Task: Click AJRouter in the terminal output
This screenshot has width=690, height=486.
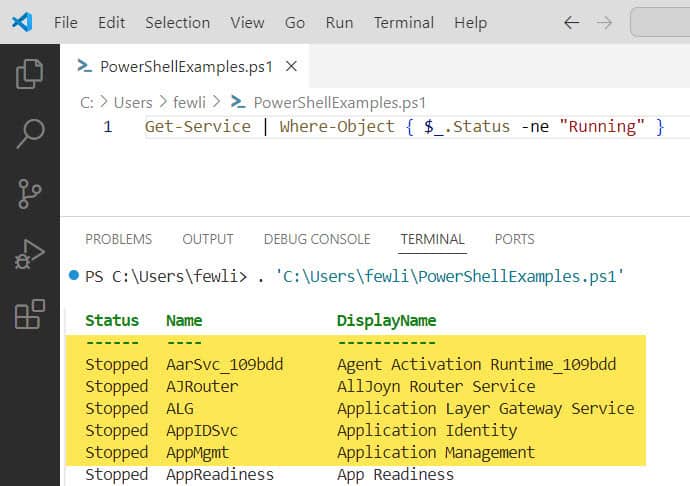Action: click(202, 387)
